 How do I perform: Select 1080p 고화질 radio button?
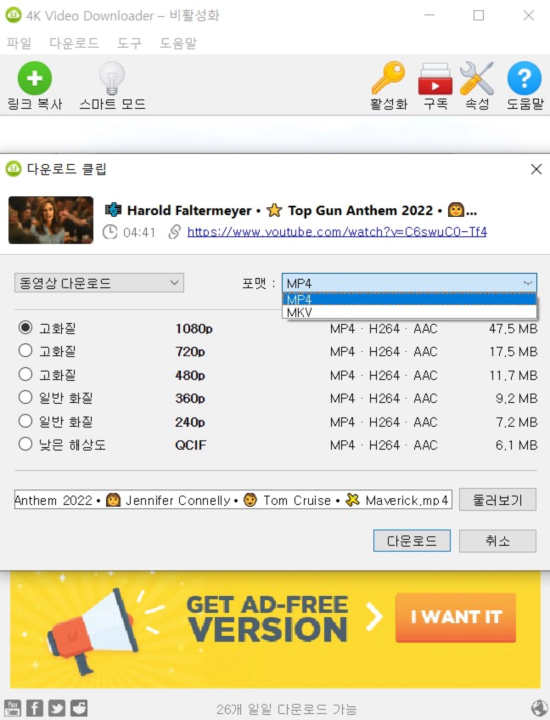25,327
